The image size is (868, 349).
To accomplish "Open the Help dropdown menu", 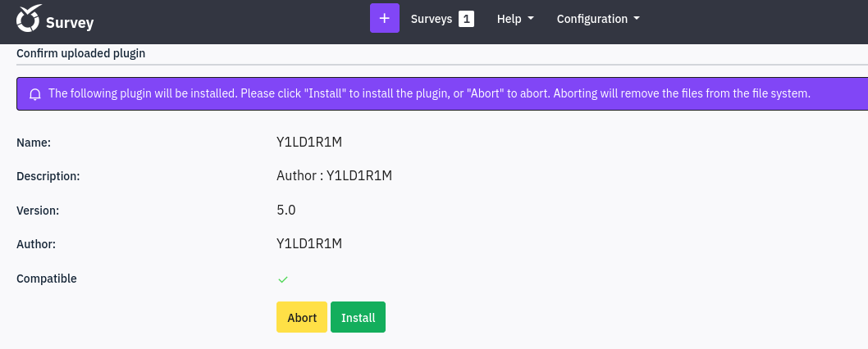I will (x=515, y=19).
